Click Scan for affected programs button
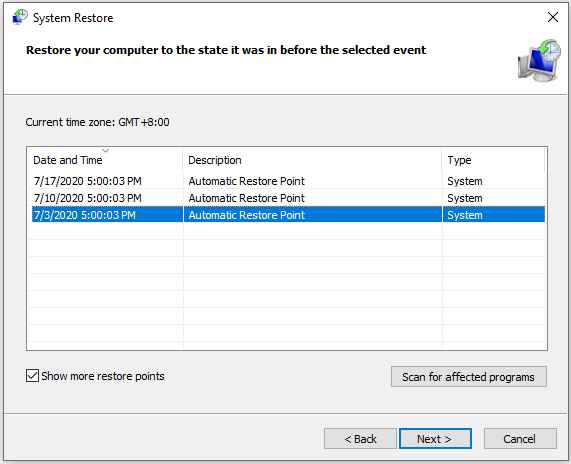The height and width of the screenshot is (464, 571). point(469,377)
